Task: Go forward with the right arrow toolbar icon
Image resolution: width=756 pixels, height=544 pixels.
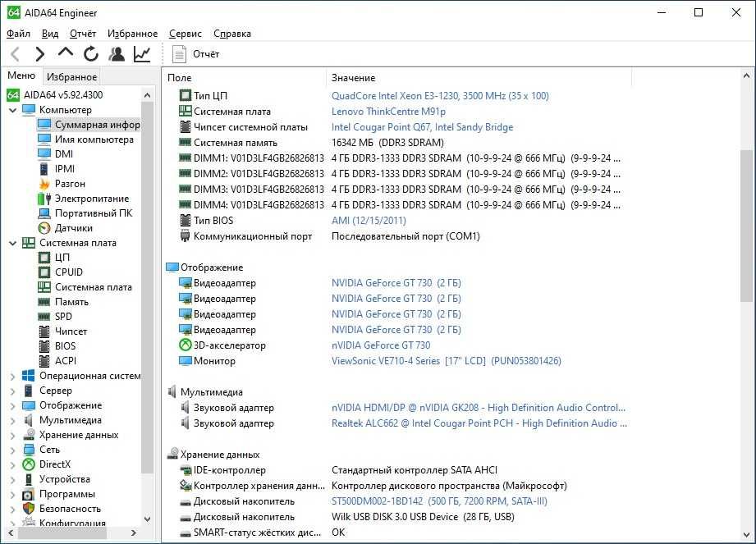Action: point(40,54)
